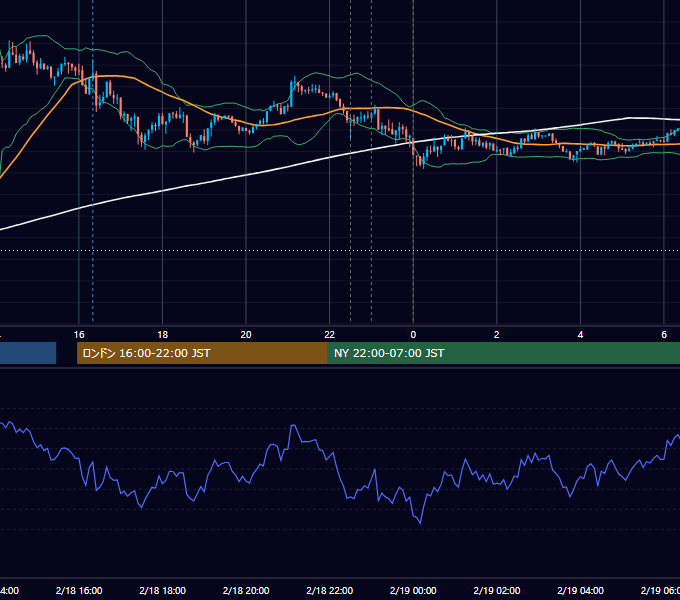Viewport: 680px width, 600px height.
Task: Click the 2/19 02:00 date label
Action: tap(497, 590)
